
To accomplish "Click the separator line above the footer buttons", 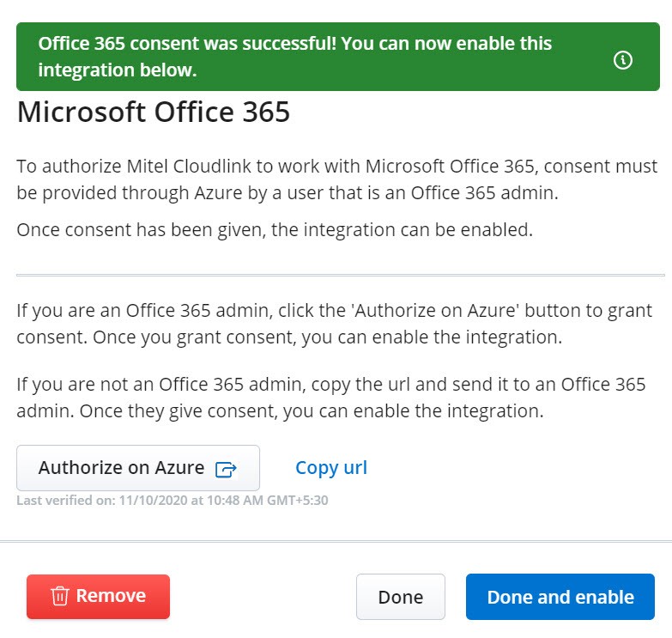I will pos(336,542).
